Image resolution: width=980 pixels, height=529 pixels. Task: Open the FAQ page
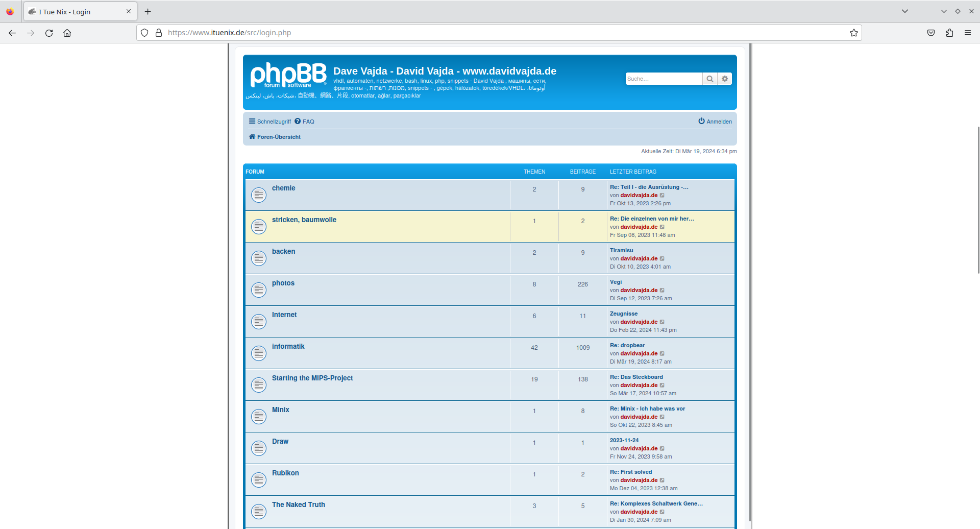[305, 122]
